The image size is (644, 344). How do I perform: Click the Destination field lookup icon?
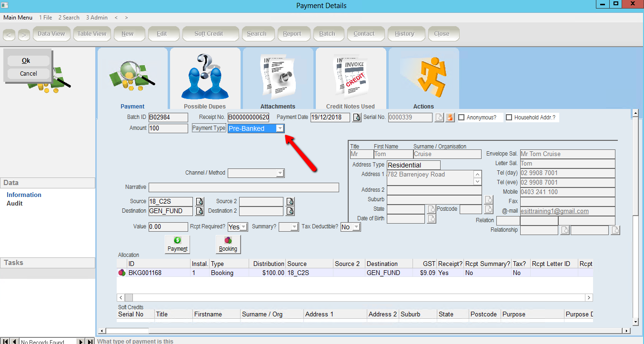click(x=200, y=211)
